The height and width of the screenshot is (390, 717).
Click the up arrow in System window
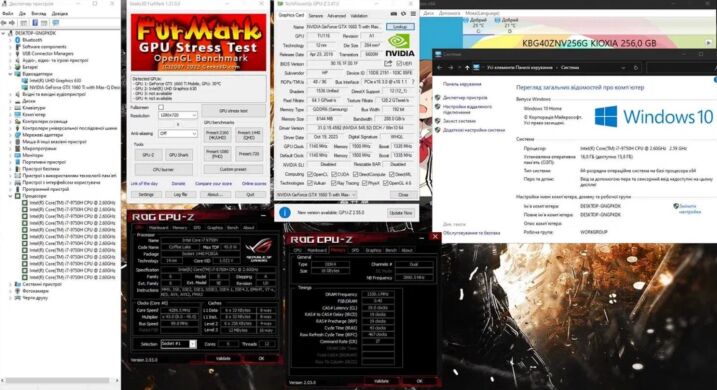click(x=467, y=68)
